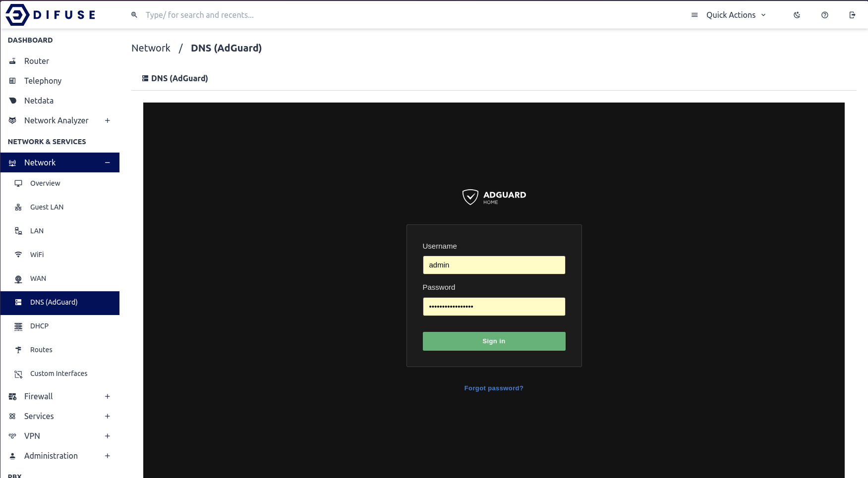Click the DHCP icon
This screenshot has width=868, height=478.
click(18, 326)
